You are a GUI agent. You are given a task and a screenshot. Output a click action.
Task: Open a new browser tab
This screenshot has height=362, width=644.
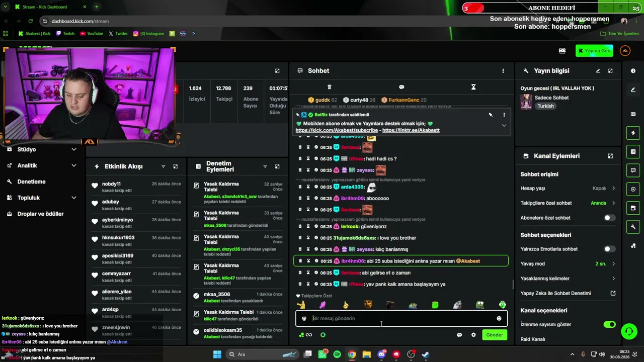[x=97, y=7]
